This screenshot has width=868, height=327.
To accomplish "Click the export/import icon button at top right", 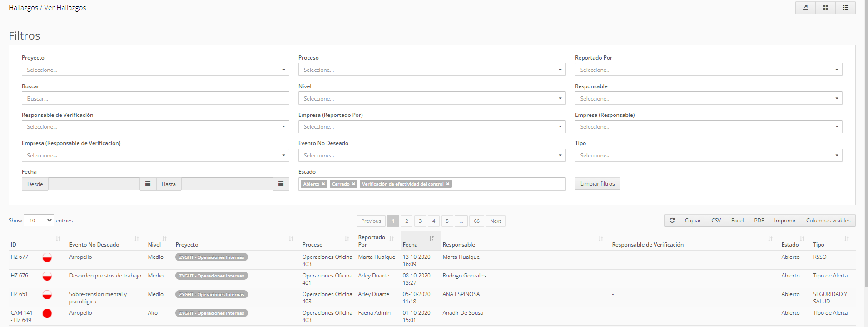I will click(x=805, y=8).
